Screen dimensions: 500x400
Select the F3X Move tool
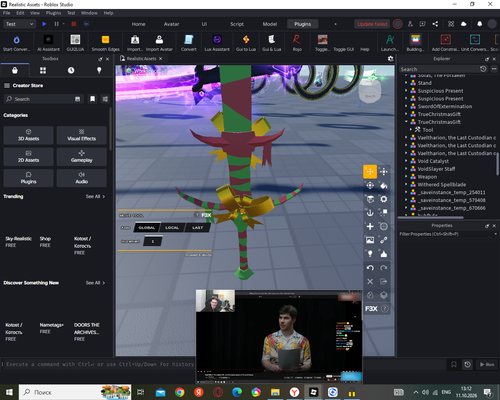coord(370,172)
